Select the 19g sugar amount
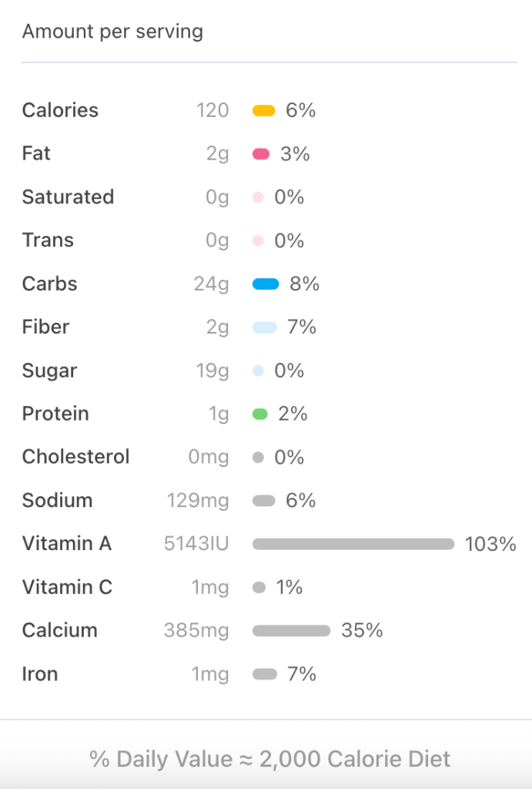 coord(212,371)
